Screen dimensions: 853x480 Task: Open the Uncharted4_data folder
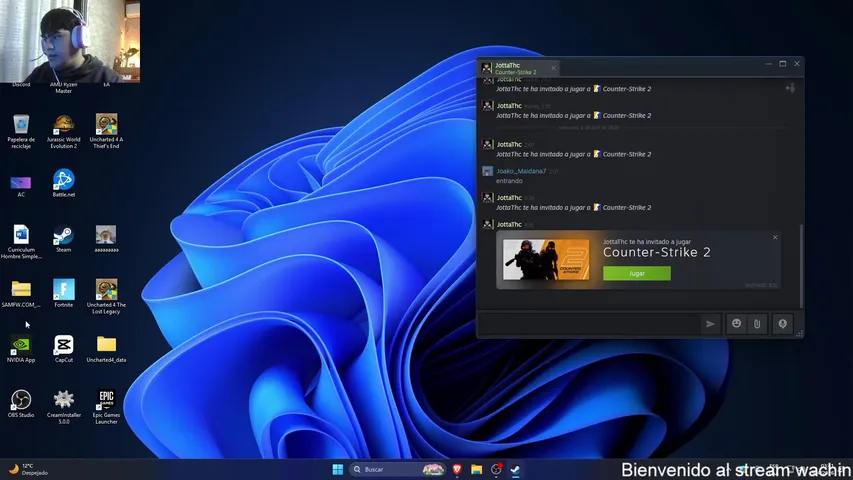(106, 349)
